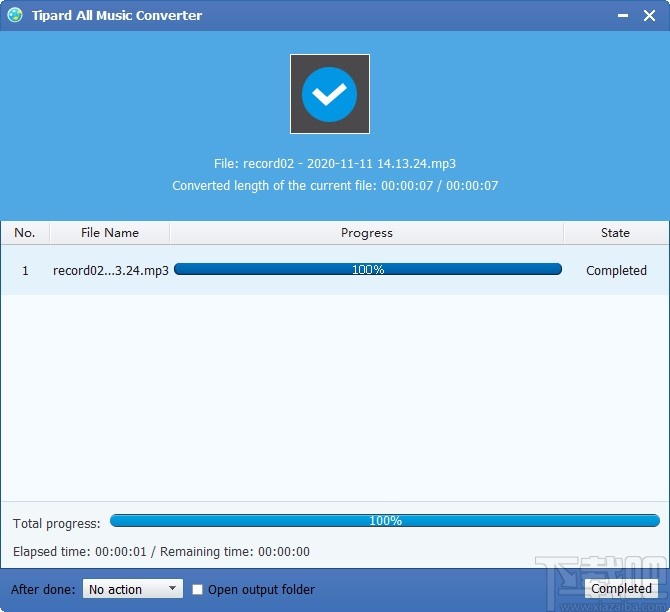Enable the Open output folder checkbox
Screen dimensions: 670x612
(197, 589)
